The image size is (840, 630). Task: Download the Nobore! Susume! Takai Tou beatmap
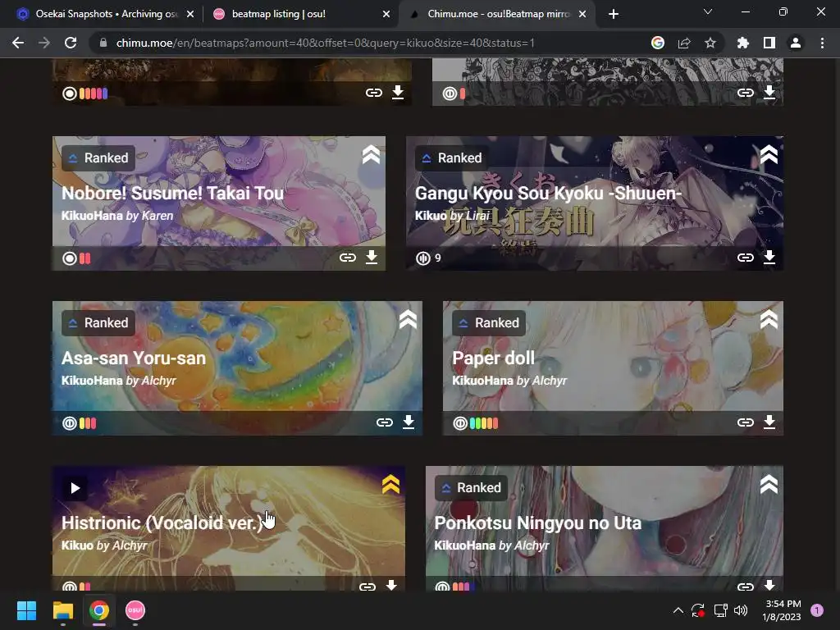(372, 258)
